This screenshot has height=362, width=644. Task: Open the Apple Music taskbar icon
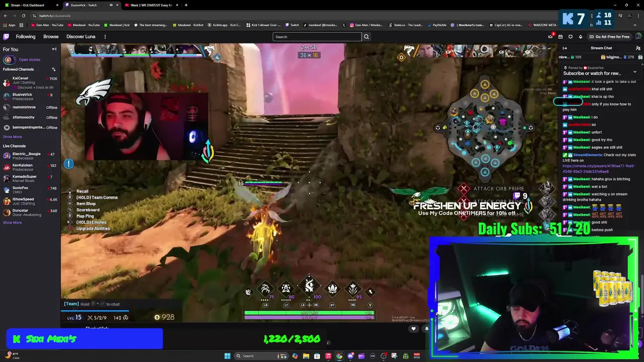point(328,356)
